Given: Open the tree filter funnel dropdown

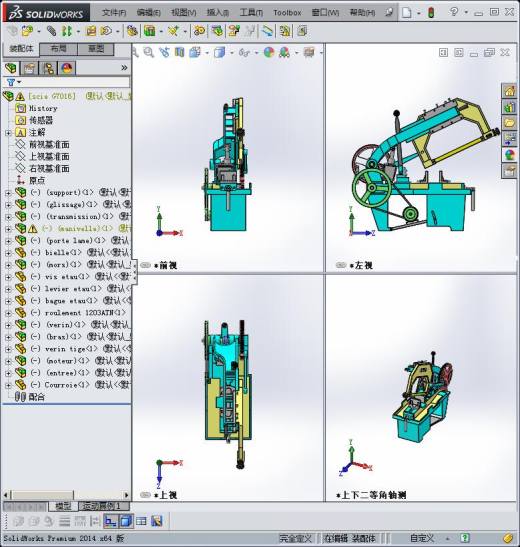Looking at the screenshot, I should 14,82.
